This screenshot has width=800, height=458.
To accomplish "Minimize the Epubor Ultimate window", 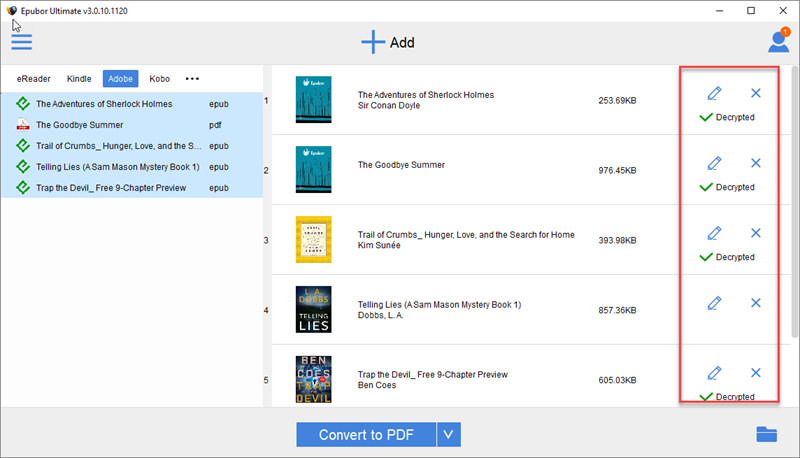I will (719, 11).
